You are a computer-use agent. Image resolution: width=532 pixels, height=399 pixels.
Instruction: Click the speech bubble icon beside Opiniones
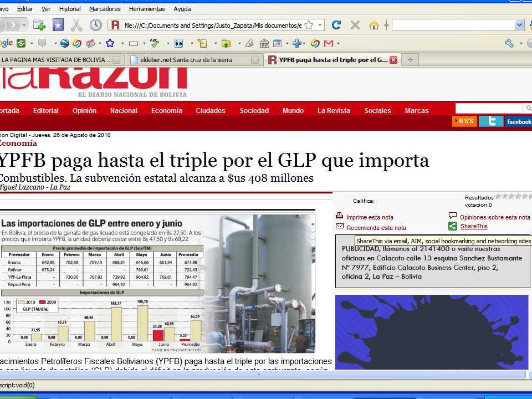click(453, 215)
